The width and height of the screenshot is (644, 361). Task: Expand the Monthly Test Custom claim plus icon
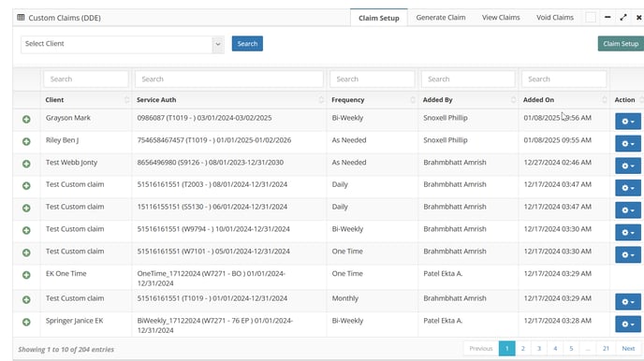point(26,300)
